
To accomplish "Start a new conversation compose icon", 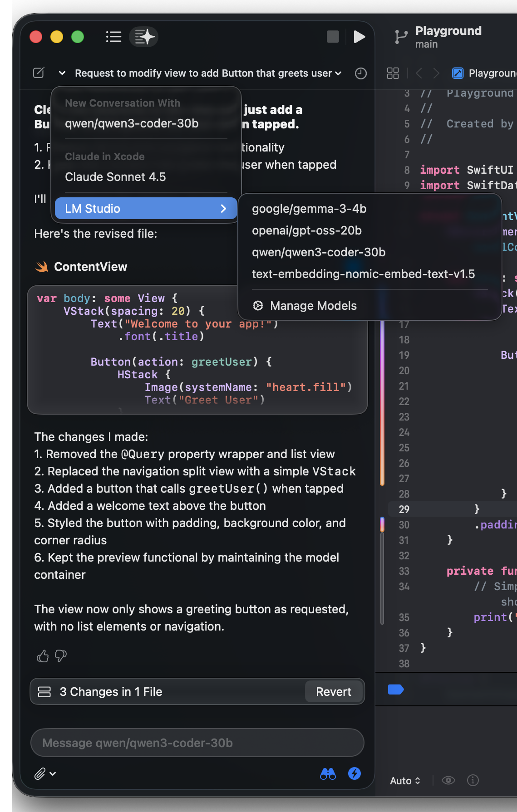I will point(39,73).
